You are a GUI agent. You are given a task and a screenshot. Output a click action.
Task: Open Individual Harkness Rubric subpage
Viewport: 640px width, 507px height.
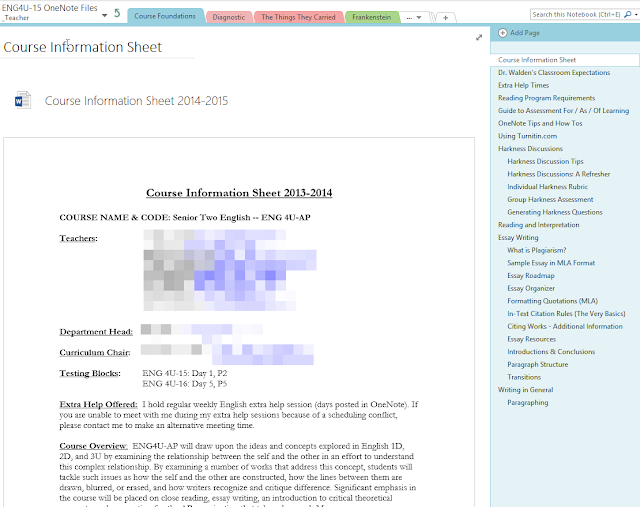point(547,186)
